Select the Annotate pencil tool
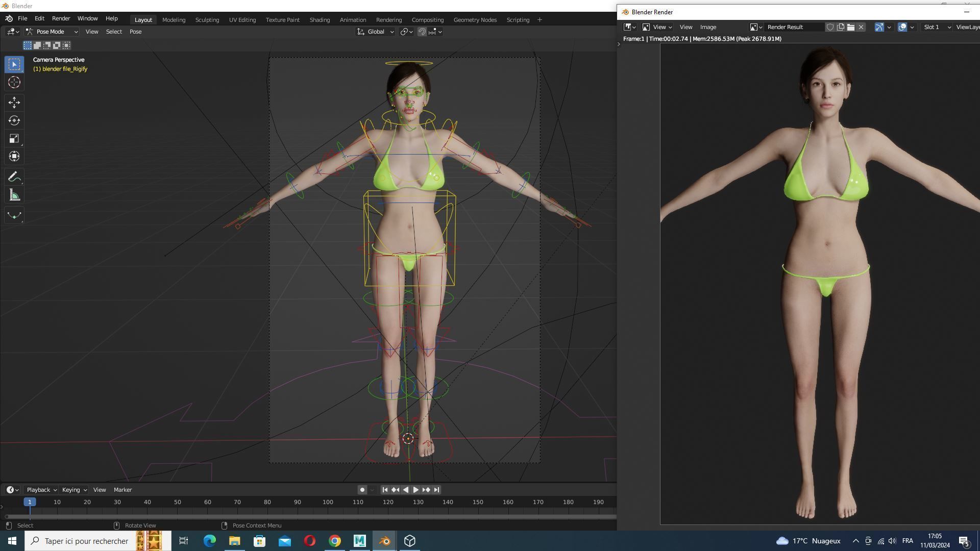Screen dimensions: 980x551 (x=14, y=177)
